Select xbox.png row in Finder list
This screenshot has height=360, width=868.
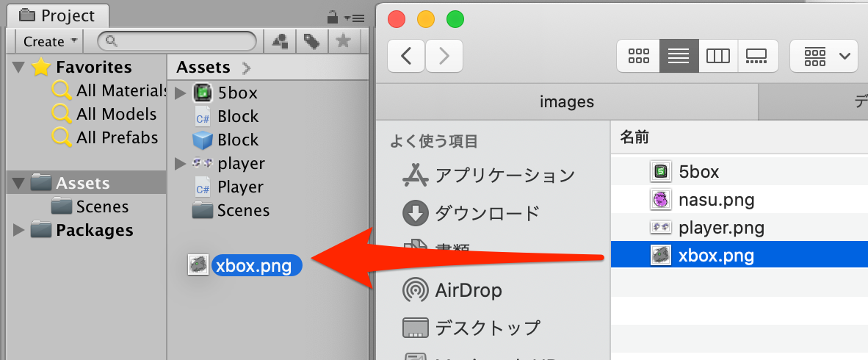pyautogui.click(x=739, y=255)
